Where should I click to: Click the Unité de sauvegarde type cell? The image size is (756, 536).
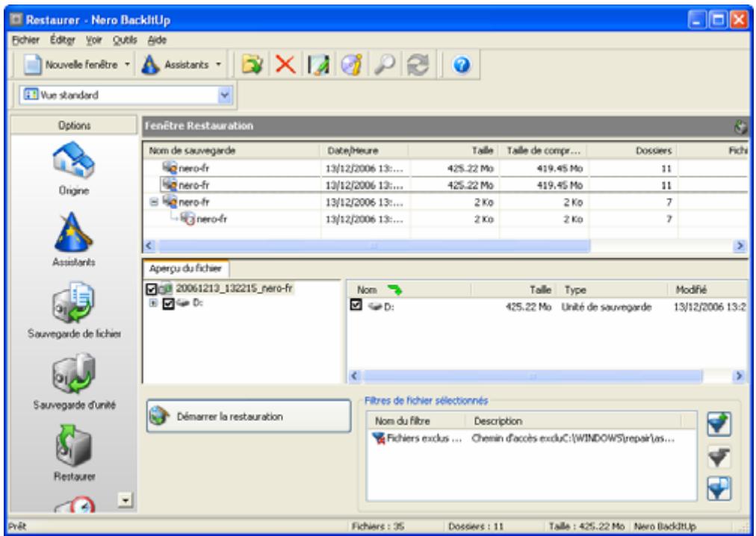coord(606,307)
